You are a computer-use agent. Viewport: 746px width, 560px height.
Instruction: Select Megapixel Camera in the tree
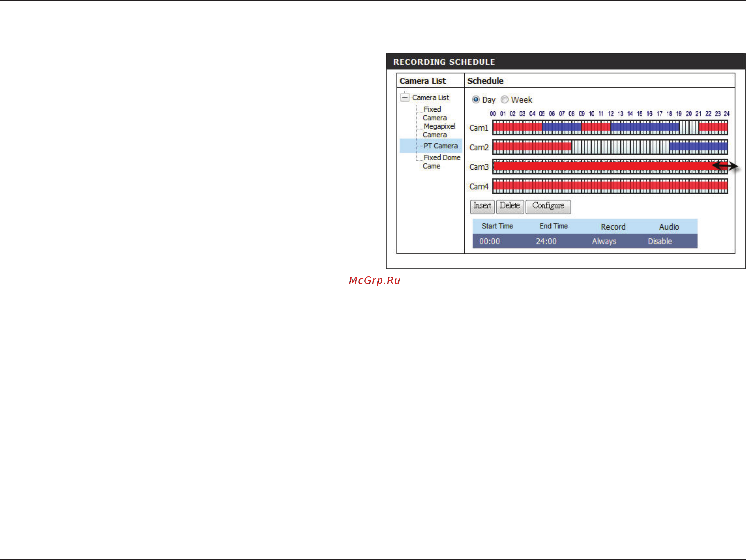(439, 131)
